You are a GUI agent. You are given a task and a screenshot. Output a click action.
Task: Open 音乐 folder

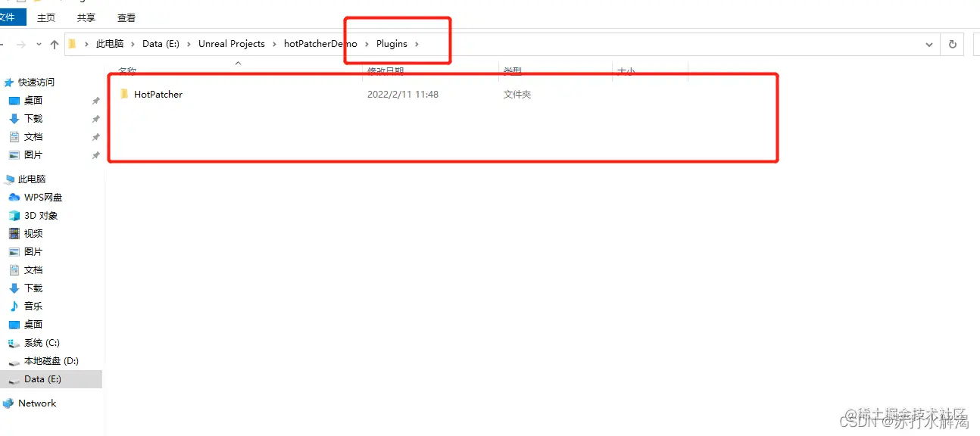33,307
